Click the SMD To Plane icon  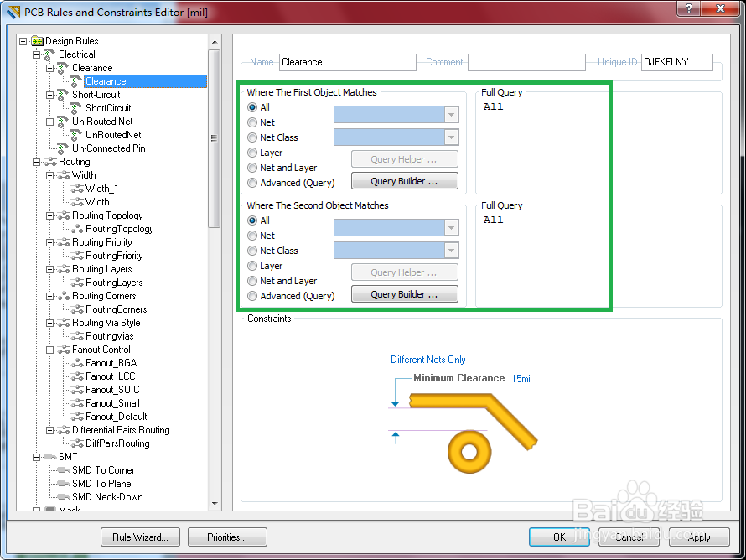(64, 484)
